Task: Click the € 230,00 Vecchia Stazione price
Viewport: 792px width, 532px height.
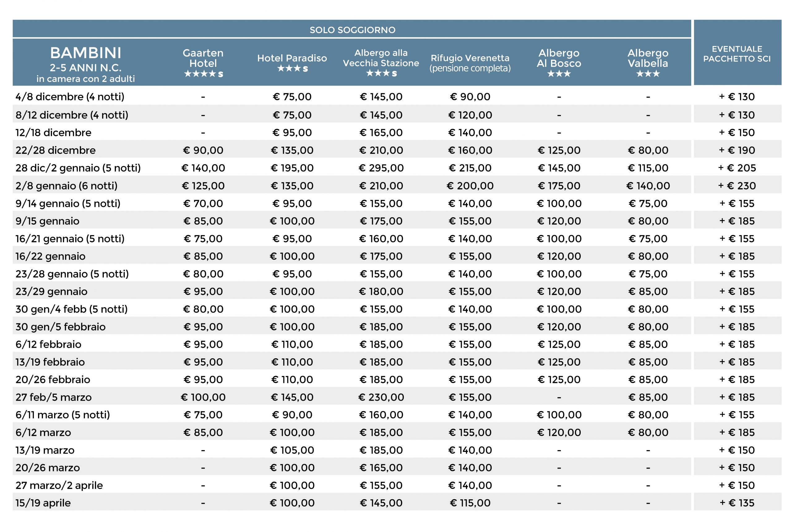Action: coord(381,397)
